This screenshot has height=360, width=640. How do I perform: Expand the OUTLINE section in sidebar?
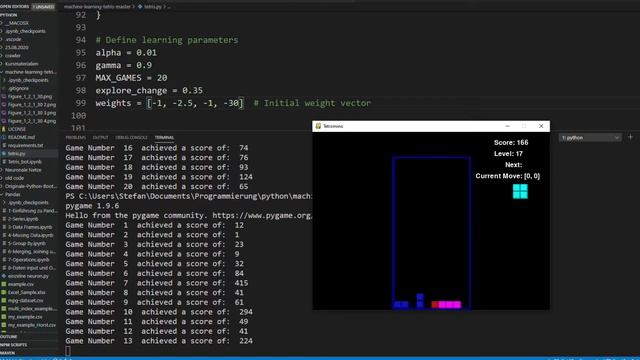[9, 337]
